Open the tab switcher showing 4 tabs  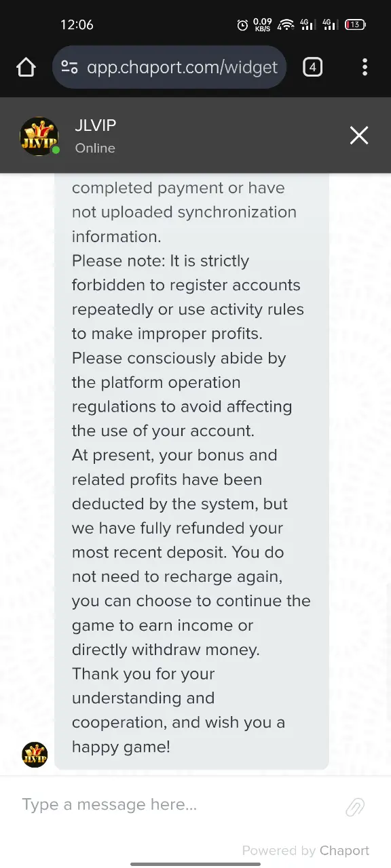[x=312, y=67]
